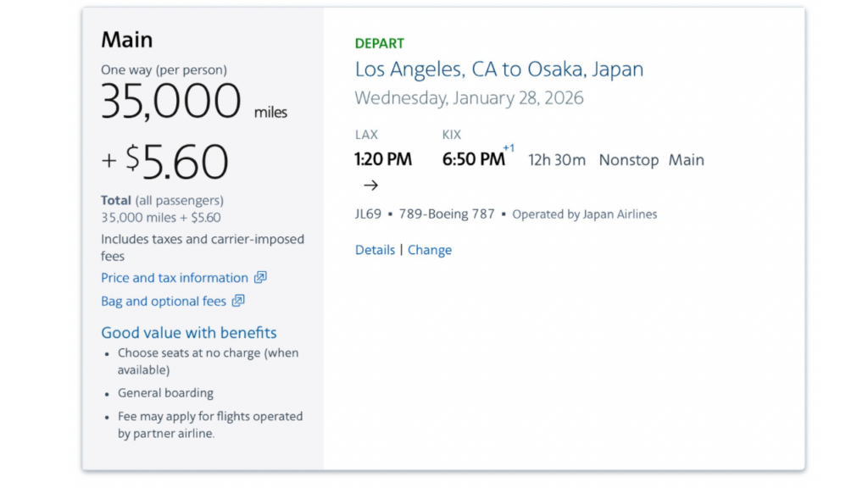Screen dimensions: 868x488
Task: Click the Wednesday, January 28, 2026 date
Action: (469, 97)
